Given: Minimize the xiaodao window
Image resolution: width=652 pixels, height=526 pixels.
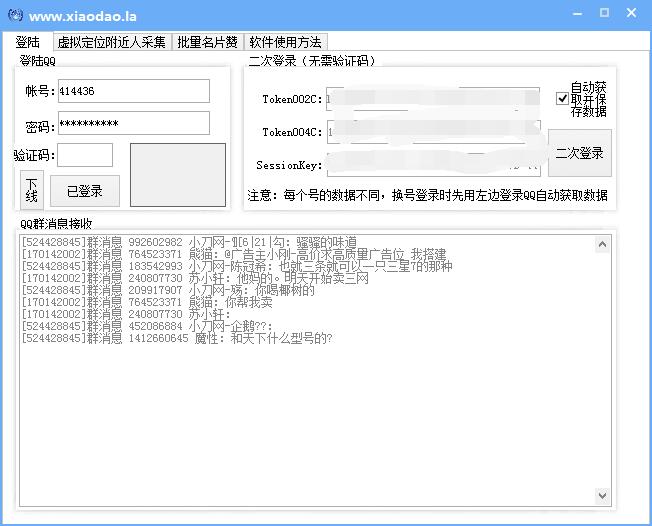Looking at the screenshot, I should [x=577, y=14].
